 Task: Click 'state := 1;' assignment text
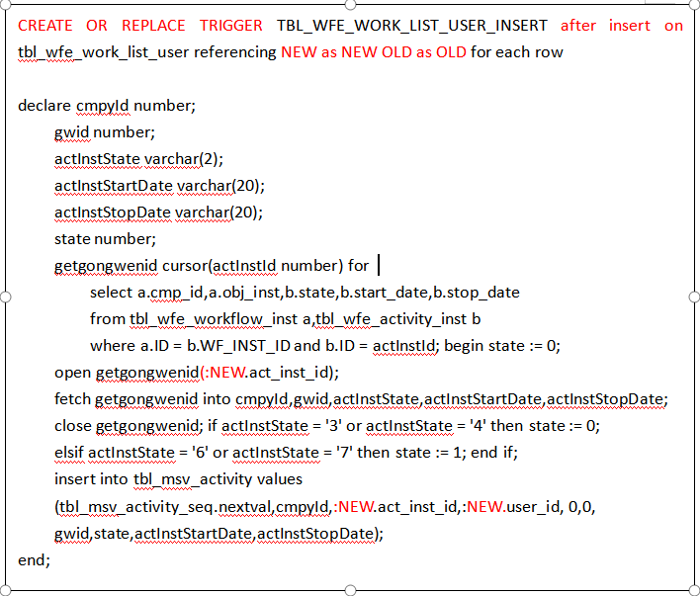pos(431,453)
